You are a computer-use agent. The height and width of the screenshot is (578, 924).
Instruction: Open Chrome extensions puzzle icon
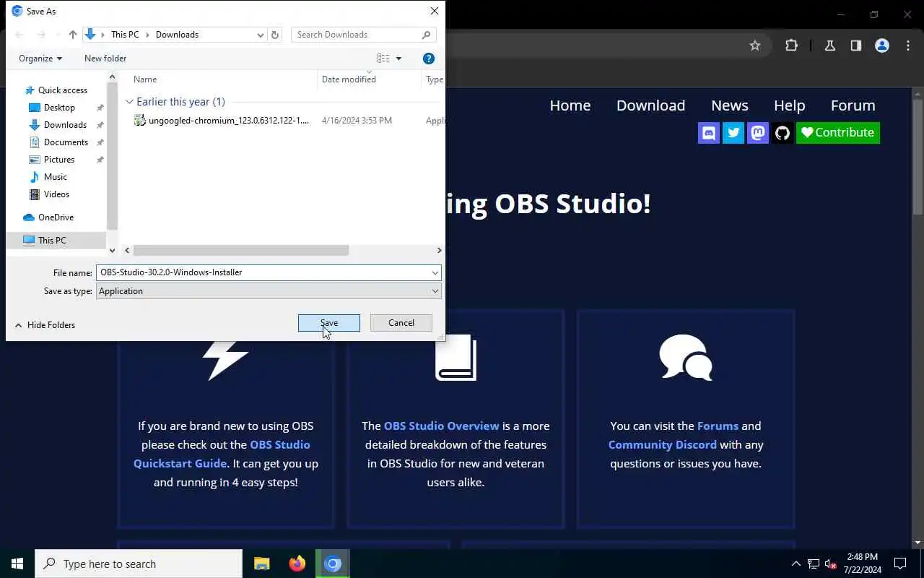(x=792, y=46)
